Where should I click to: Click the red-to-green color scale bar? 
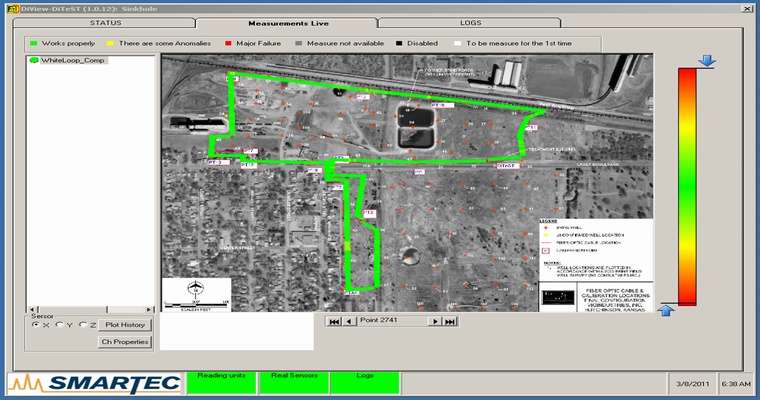click(x=687, y=185)
